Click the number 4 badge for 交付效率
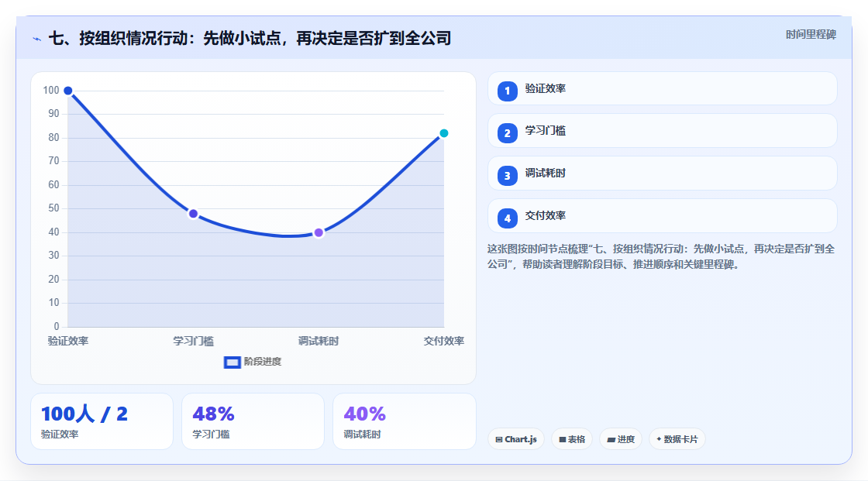Screen dimensions: 868x481 pyautogui.click(x=507, y=218)
